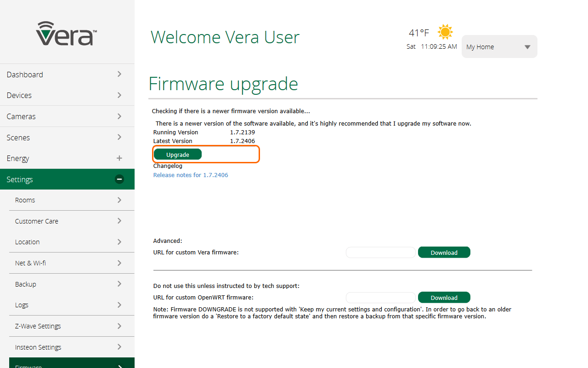Open the Rooms settings submenu
The width and height of the screenshot is (588, 368).
tap(72, 200)
